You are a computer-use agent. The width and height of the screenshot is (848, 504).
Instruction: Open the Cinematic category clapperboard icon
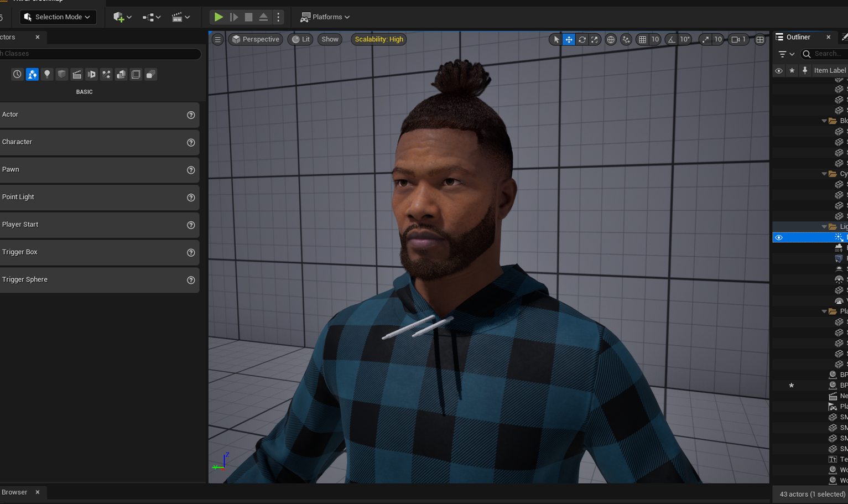[77, 74]
